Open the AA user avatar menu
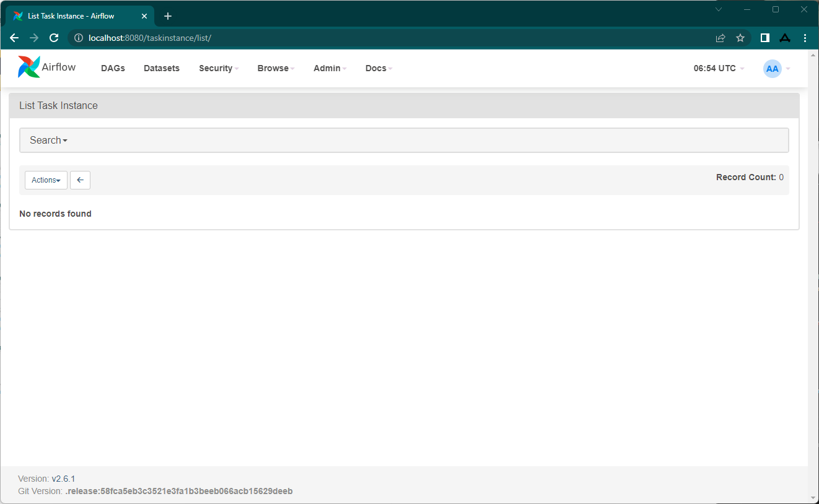The height and width of the screenshot is (504, 819). click(x=777, y=69)
